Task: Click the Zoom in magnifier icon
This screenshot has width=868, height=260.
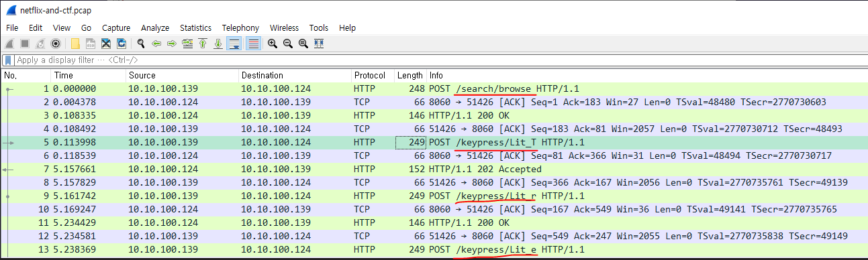Action: 273,44
